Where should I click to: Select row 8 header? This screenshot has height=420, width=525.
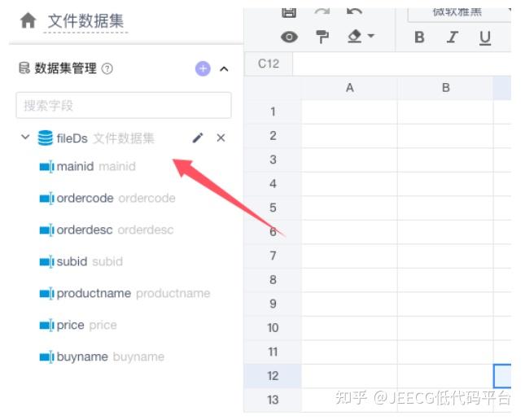(273, 280)
